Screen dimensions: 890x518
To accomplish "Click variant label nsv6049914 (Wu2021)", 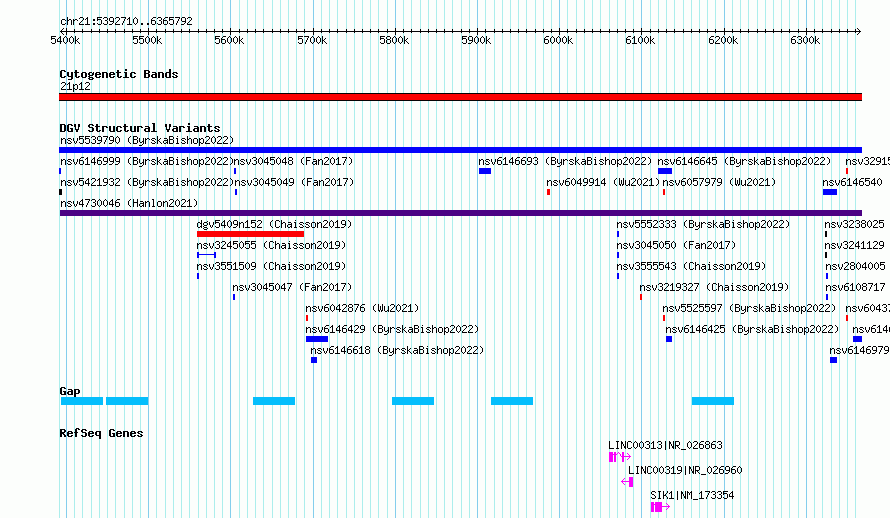I will pyautogui.click(x=603, y=182).
